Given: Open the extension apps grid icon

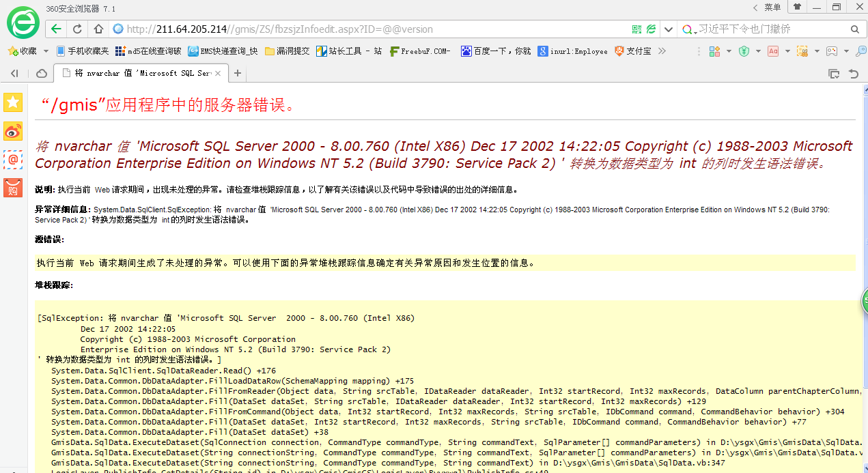Looking at the screenshot, I should [x=715, y=51].
